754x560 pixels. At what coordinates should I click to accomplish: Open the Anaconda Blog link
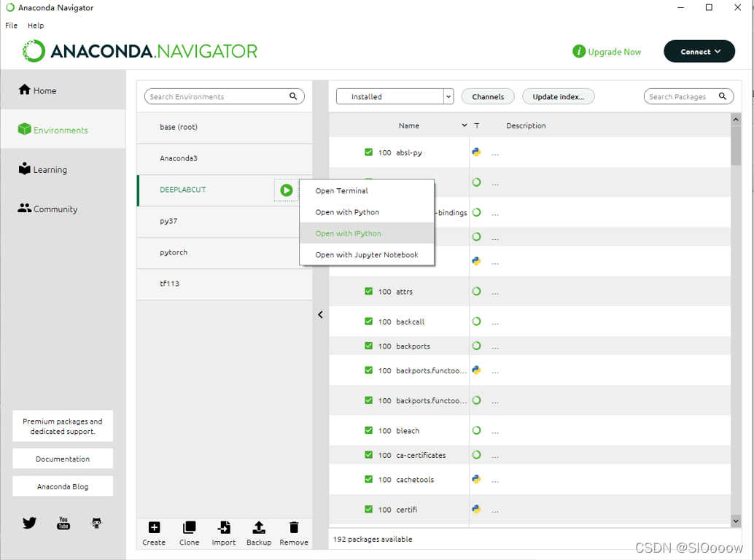coord(63,486)
